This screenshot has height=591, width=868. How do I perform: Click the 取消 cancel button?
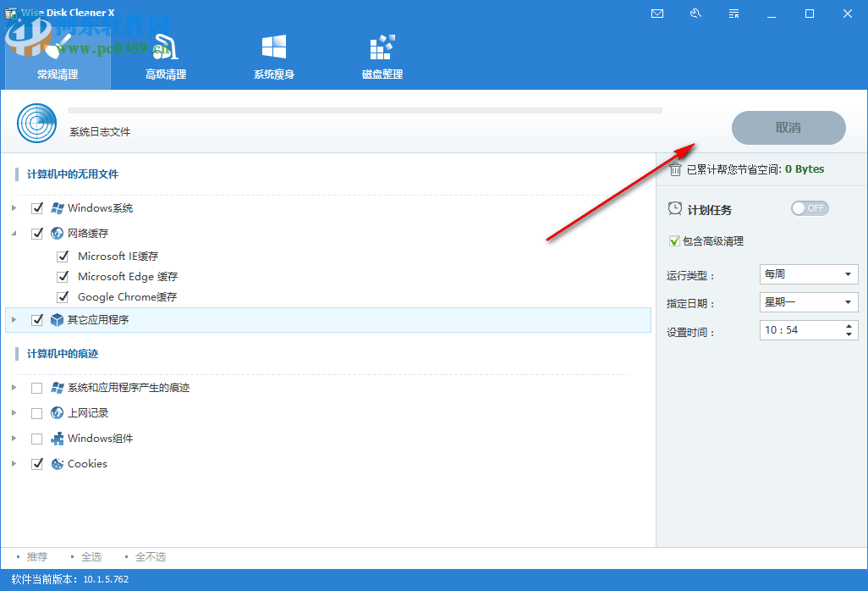pos(788,128)
